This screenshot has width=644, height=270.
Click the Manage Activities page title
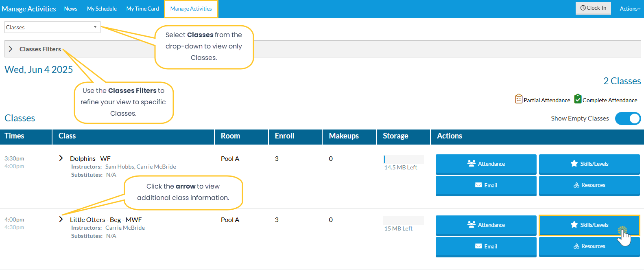[29, 9]
